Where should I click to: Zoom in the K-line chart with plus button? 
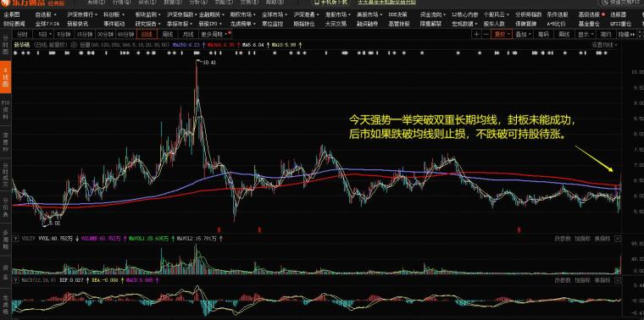[476, 34]
